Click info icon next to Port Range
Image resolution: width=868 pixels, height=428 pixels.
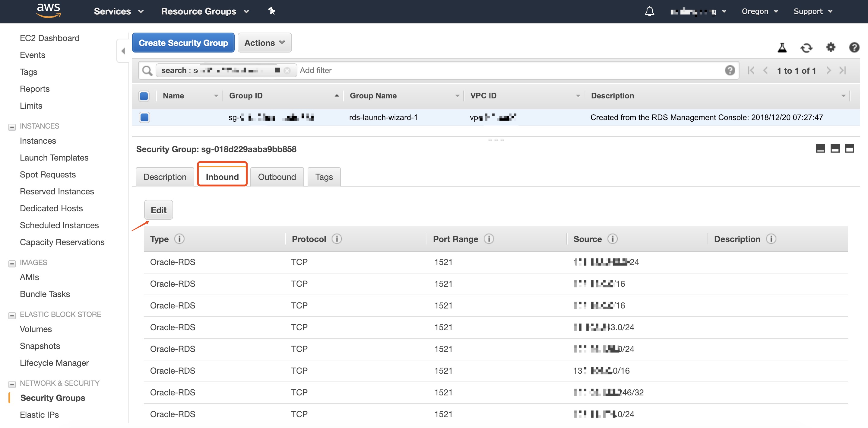pos(489,239)
